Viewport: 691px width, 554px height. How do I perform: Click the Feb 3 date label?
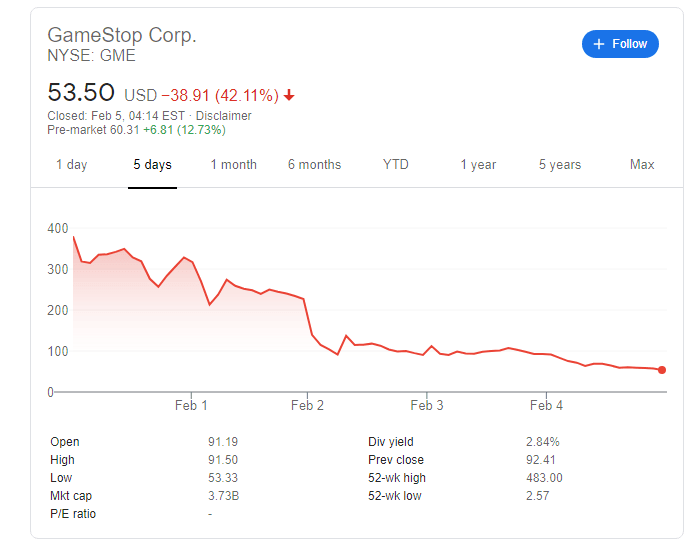(427, 406)
